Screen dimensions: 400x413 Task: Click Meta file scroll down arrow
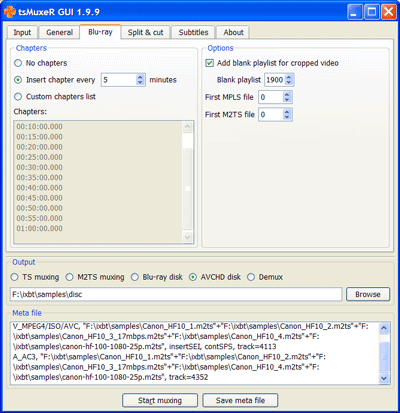coord(384,378)
